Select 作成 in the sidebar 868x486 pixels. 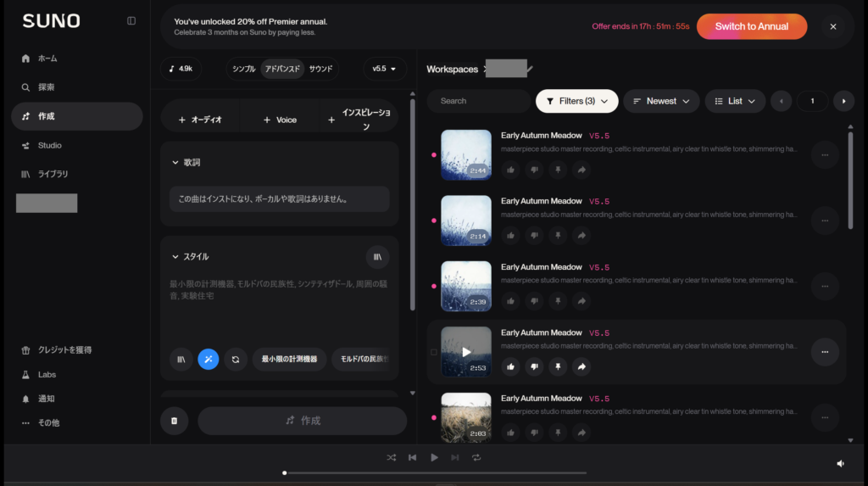[x=76, y=116]
